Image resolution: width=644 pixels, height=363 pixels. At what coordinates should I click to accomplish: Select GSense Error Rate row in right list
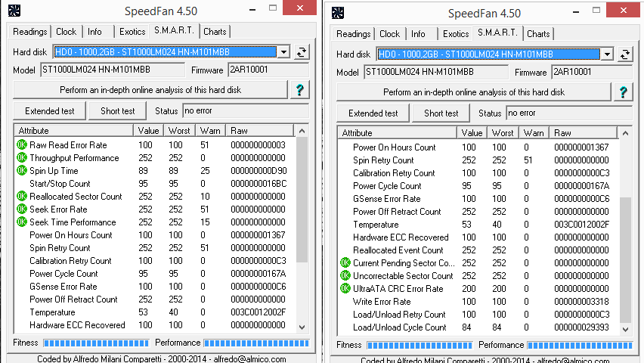(478, 199)
